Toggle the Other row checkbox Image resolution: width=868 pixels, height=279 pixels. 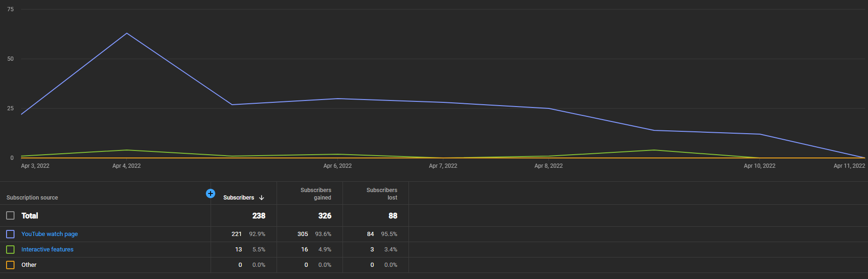(10, 265)
